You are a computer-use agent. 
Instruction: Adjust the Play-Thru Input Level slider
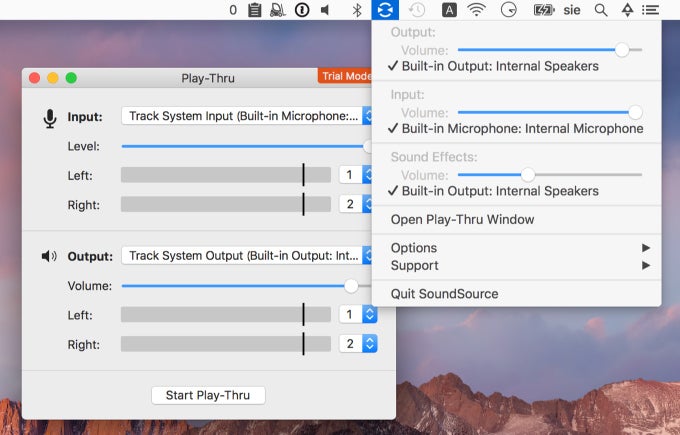[246, 147]
